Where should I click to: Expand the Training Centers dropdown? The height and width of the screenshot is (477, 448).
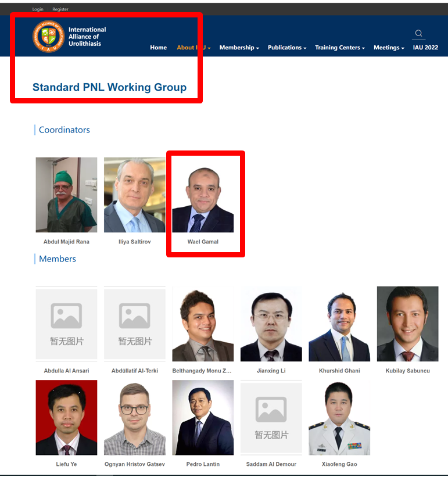(x=340, y=48)
